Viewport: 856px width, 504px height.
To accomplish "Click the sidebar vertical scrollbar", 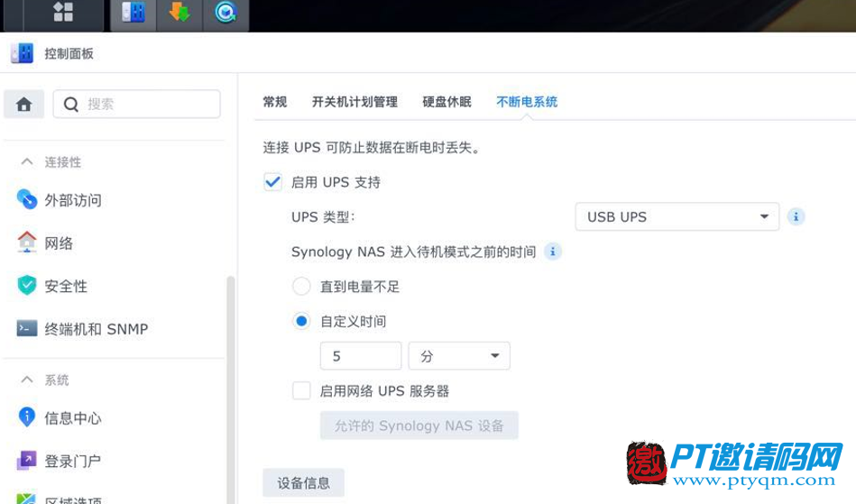I will click(x=231, y=390).
